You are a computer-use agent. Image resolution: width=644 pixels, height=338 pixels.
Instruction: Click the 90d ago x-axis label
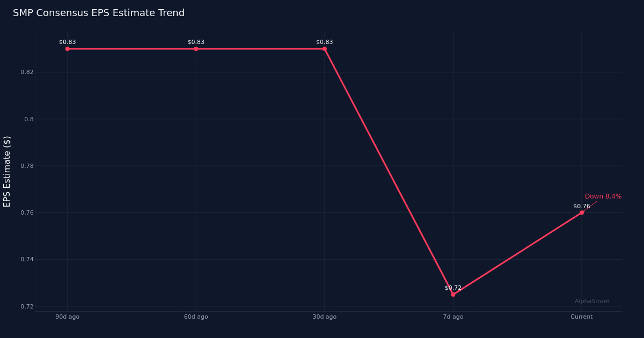click(68, 317)
